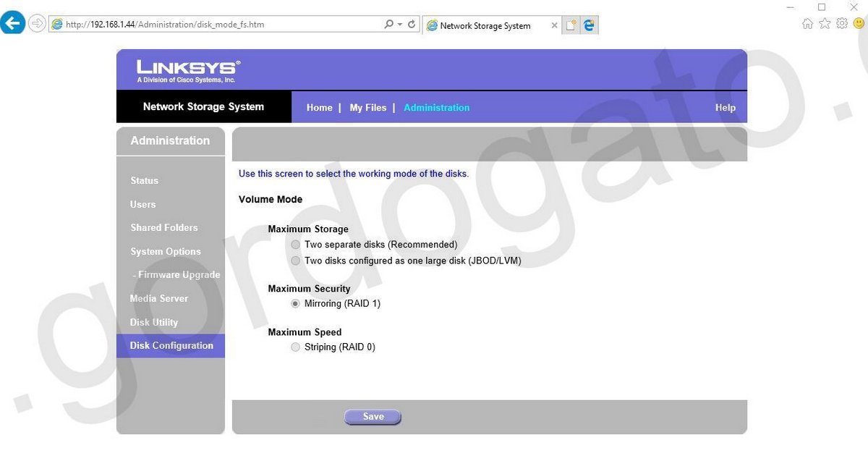
Task: Open the browser Home icon
Action: (808, 24)
